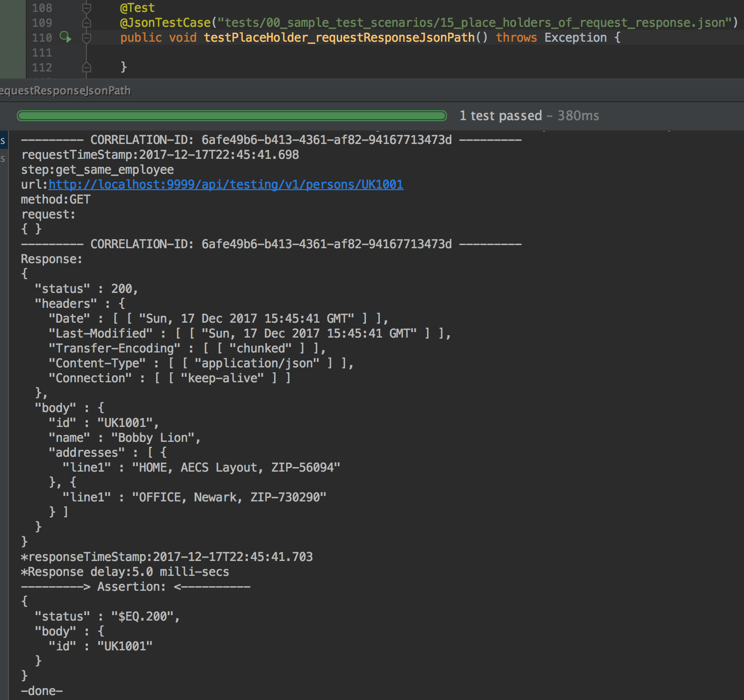Collapse the fold marker beside @Test

click(86, 8)
